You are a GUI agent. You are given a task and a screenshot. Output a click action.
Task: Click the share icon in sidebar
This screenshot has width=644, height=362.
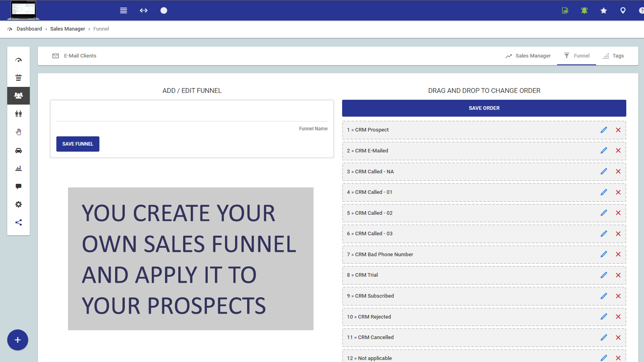coord(19,222)
